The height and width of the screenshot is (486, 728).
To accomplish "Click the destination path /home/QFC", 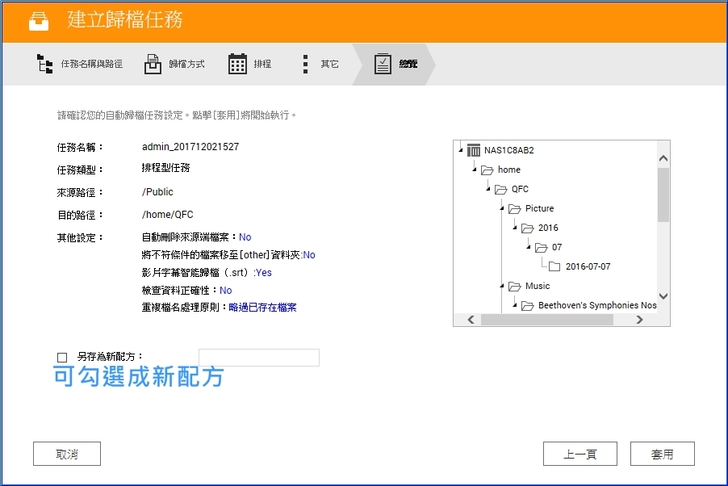I will (x=168, y=214).
